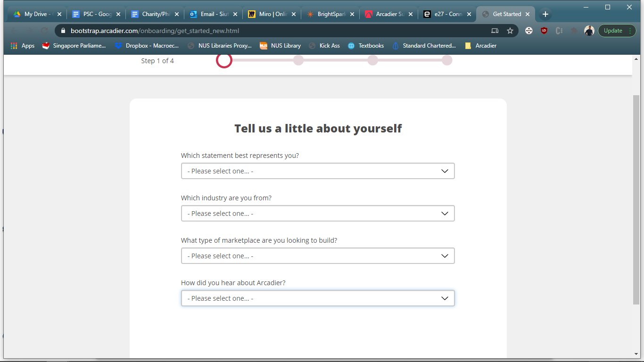Click the cast/screen icon in address bar
Image resolution: width=644 pixels, height=362 pixels.
[x=495, y=31]
